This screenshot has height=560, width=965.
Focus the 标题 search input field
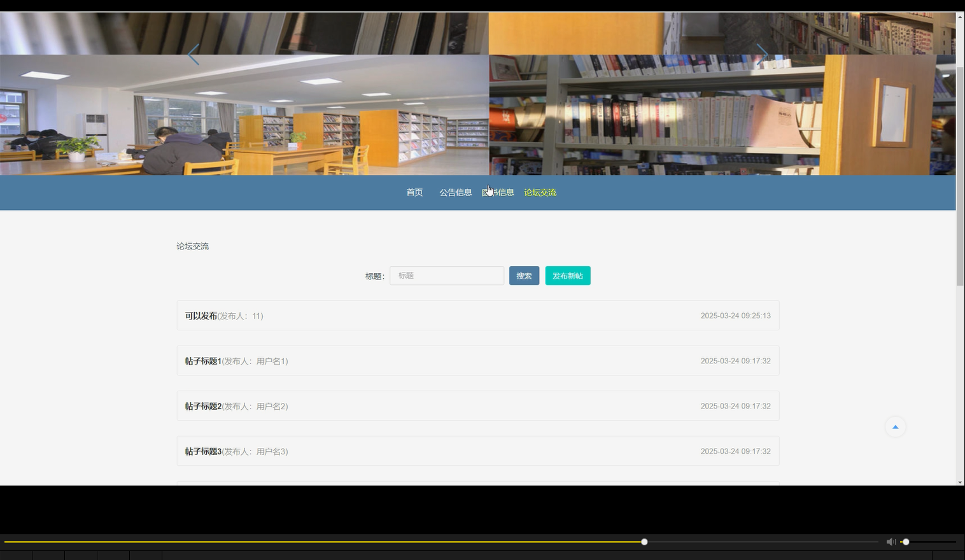447,276
